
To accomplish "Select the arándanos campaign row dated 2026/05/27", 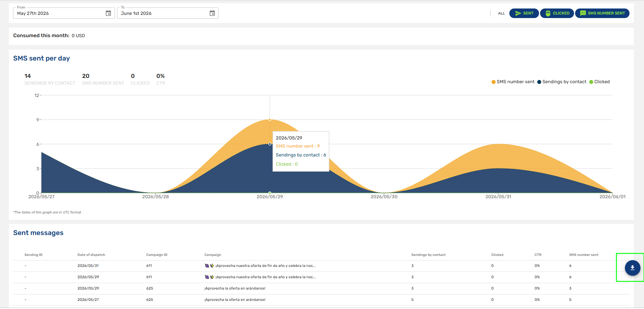I will pyautogui.click(x=321, y=300).
